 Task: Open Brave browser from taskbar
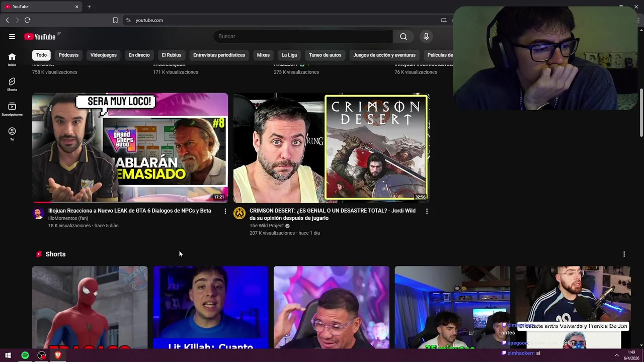click(58, 355)
